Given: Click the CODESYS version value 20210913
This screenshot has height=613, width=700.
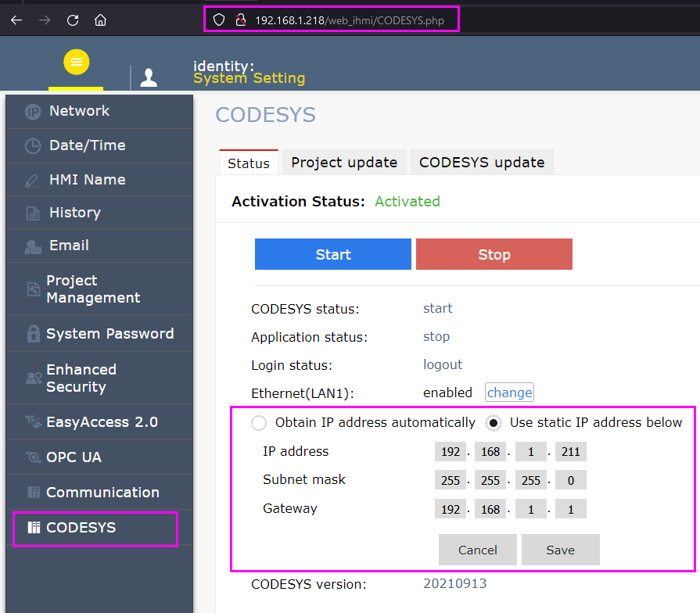Looking at the screenshot, I should point(455,583).
